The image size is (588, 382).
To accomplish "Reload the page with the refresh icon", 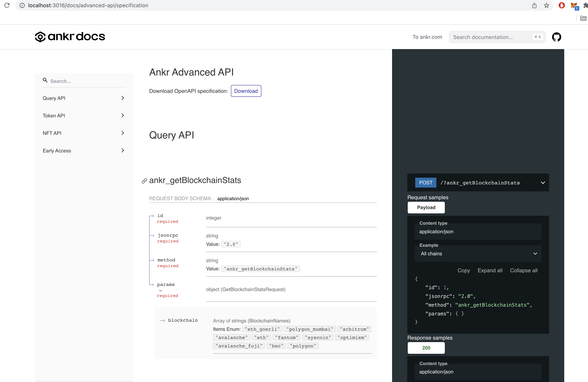I will [7, 6].
